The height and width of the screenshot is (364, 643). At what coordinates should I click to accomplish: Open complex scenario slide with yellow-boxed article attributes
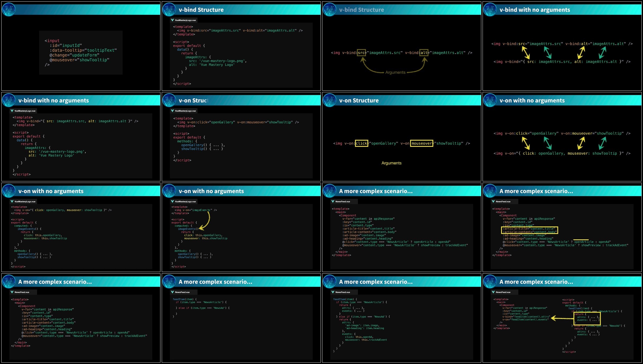tap(562, 227)
